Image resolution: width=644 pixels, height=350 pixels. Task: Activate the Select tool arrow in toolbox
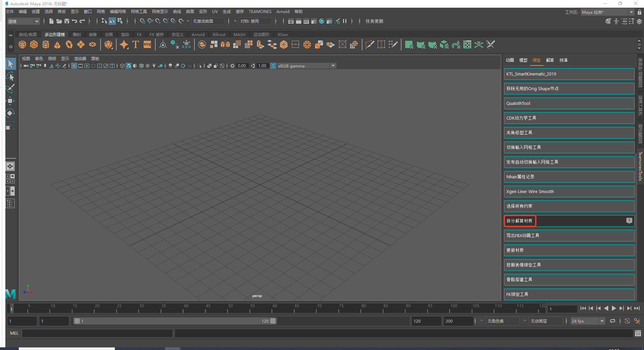point(10,64)
